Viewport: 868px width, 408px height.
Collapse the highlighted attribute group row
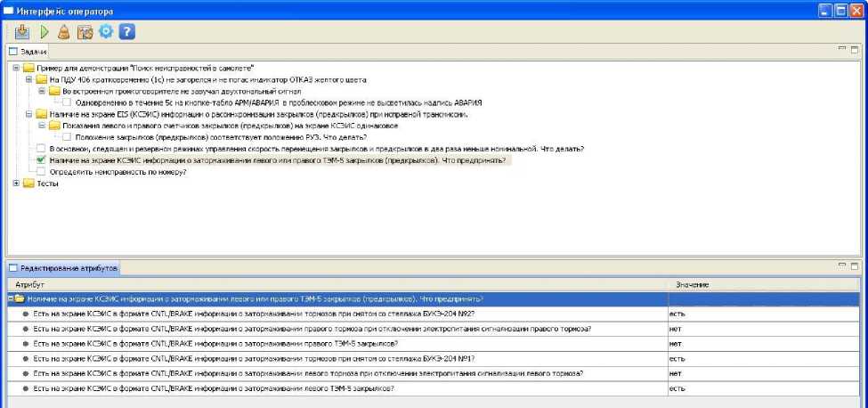[11, 299]
